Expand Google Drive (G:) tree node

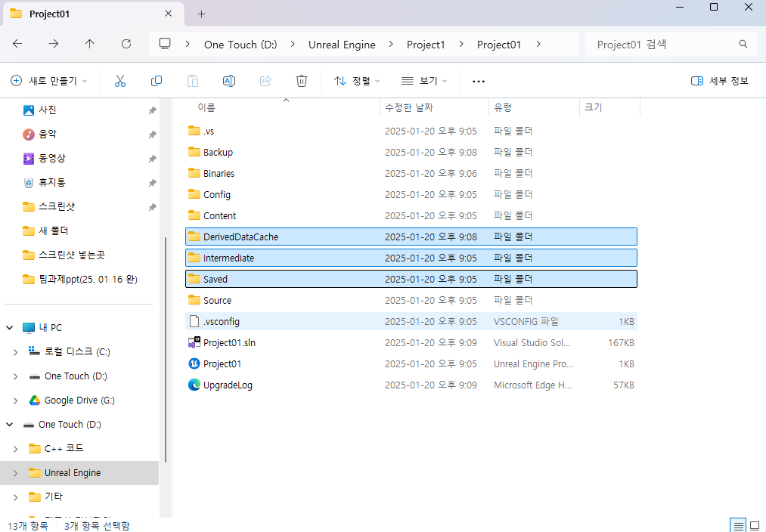coord(16,401)
